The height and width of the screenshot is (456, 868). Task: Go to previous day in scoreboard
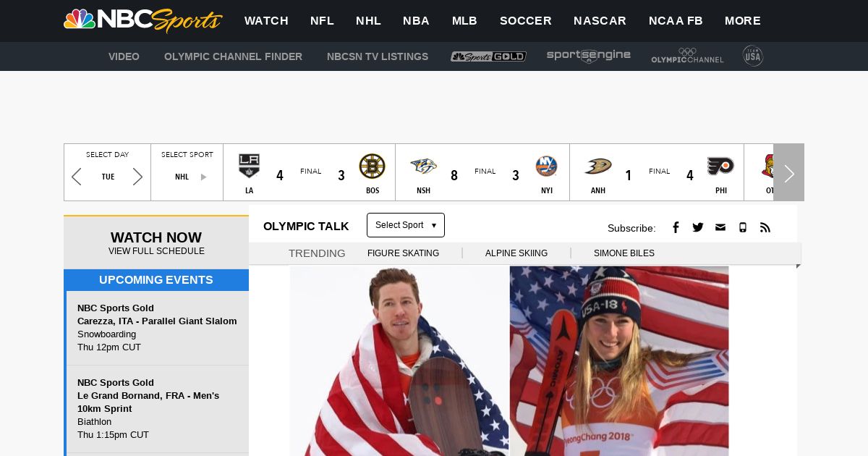[76, 177]
